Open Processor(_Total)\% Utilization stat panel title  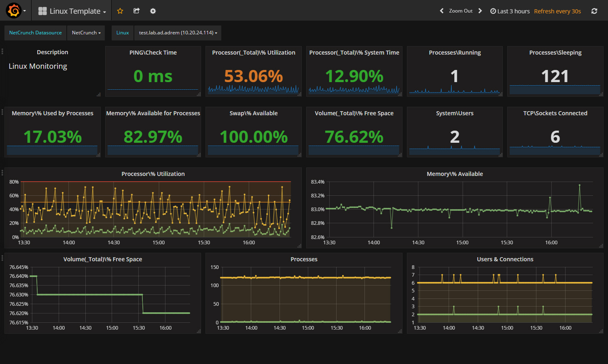click(x=254, y=53)
